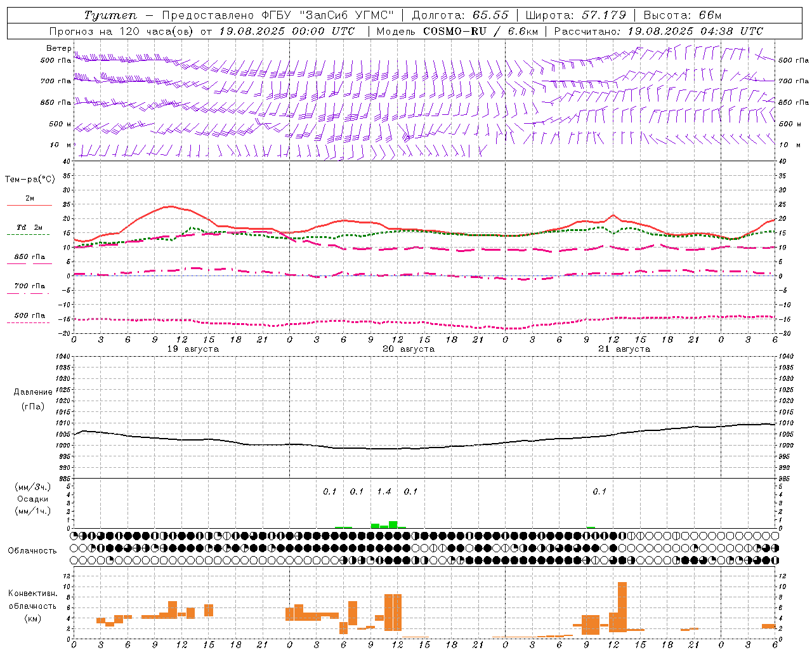
Task: Click the "(мм/1ч.)" precipitation unit label
Action: [33, 510]
